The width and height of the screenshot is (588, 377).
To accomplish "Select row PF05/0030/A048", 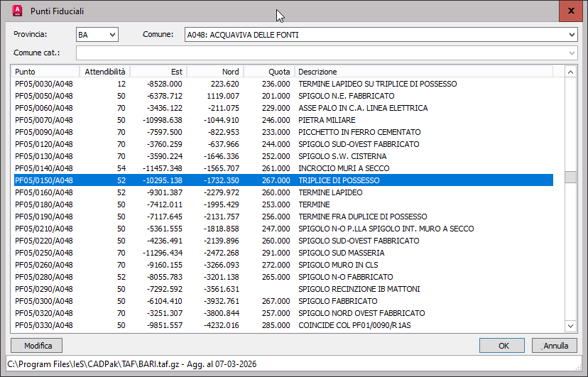I will (283, 84).
